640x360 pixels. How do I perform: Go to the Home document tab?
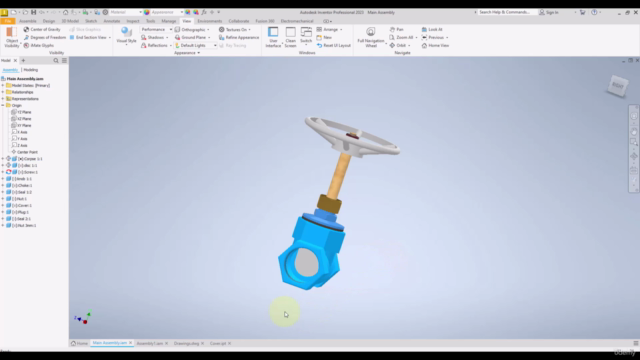tap(80, 343)
